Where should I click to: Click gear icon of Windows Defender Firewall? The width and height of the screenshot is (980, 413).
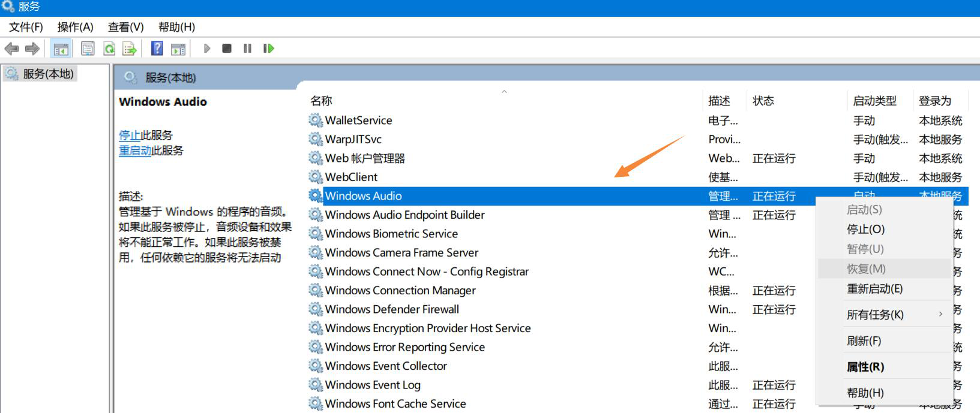tap(316, 309)
